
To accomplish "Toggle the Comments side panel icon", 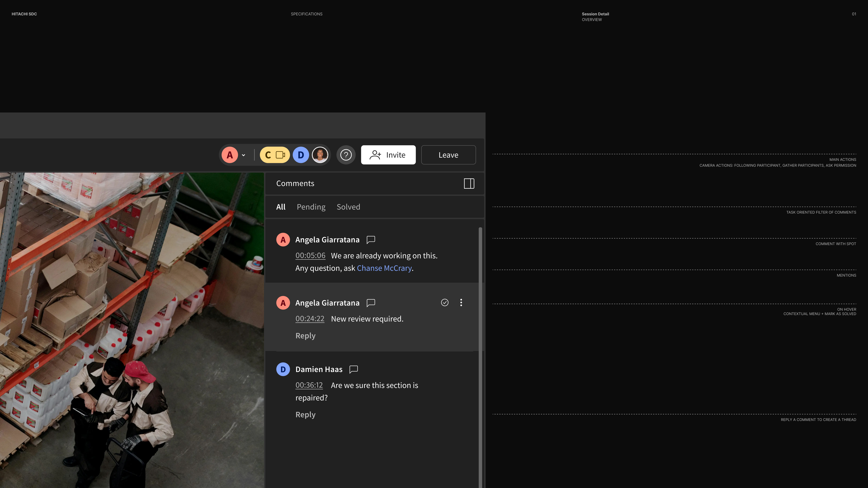I will (x=469, y=184).
